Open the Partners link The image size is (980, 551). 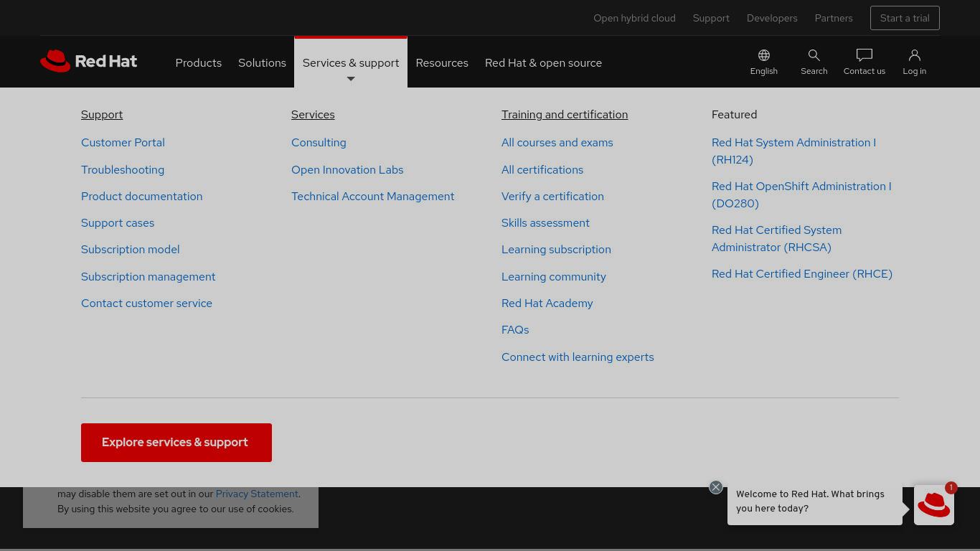(x=834, y=18)
